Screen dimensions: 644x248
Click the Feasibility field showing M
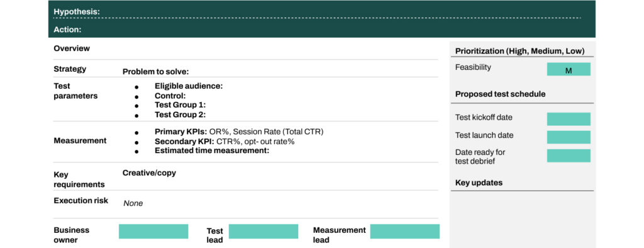(569, 69)
